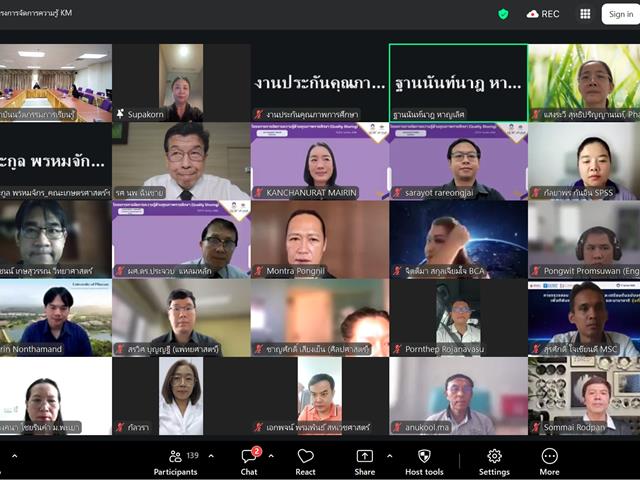Select the active speaker tile ฐานนันท์นาฏ
640x480 pixels.
(x=458, y=83)
